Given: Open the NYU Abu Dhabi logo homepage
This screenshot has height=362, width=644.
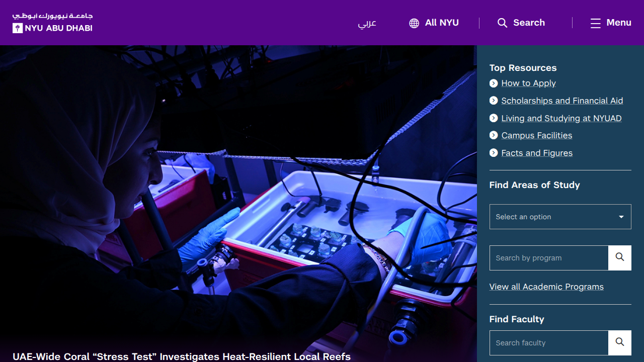Looking at the screenshot, I should pyautogui.click(x=52, y=23).
